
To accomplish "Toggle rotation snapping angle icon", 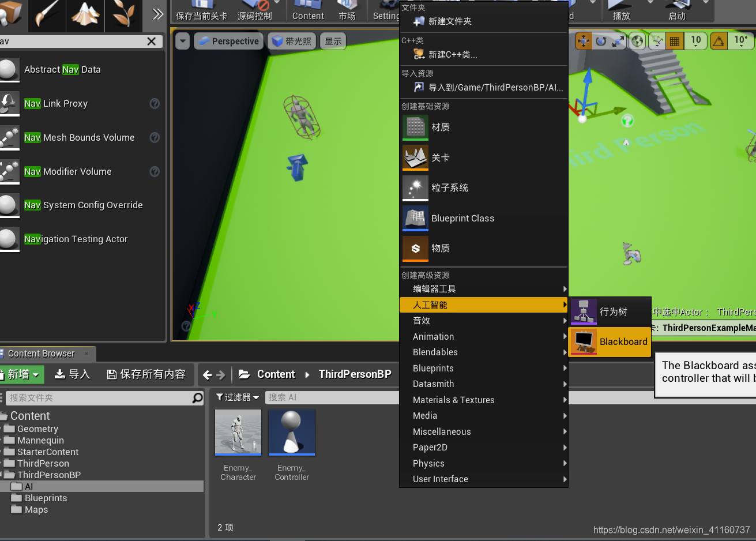I will 719,41.
